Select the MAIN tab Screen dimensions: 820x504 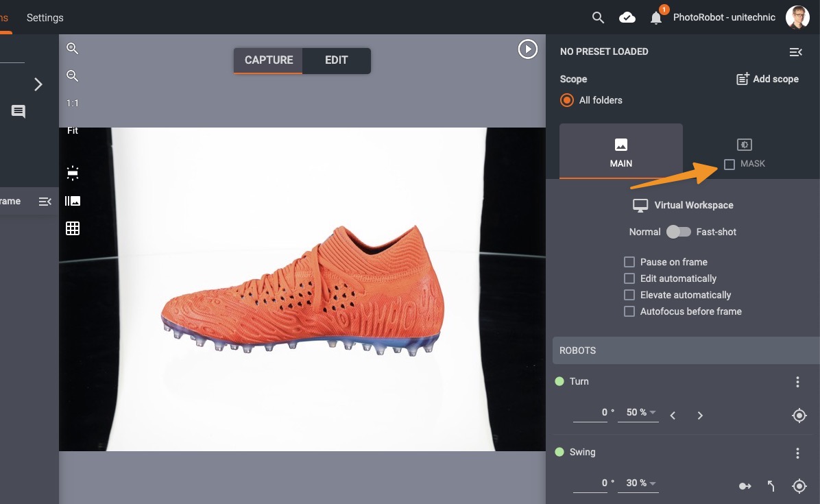(x=620, y=152)
